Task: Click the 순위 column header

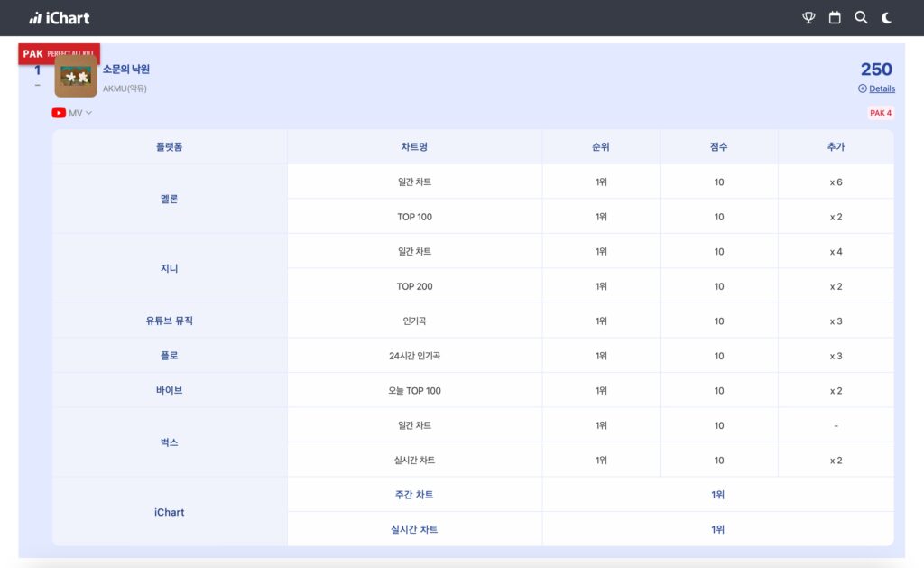Action: pyautogui.click(x=600, y=147)
